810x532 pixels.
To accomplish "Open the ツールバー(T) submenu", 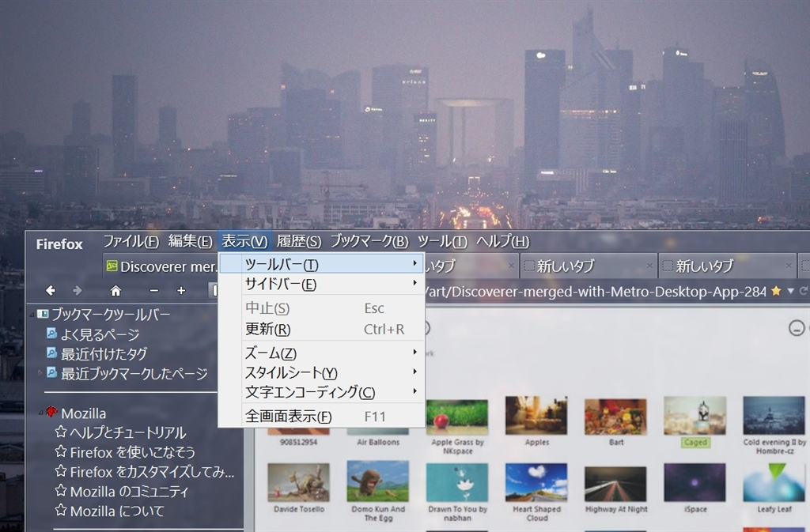I will (321, 264).
